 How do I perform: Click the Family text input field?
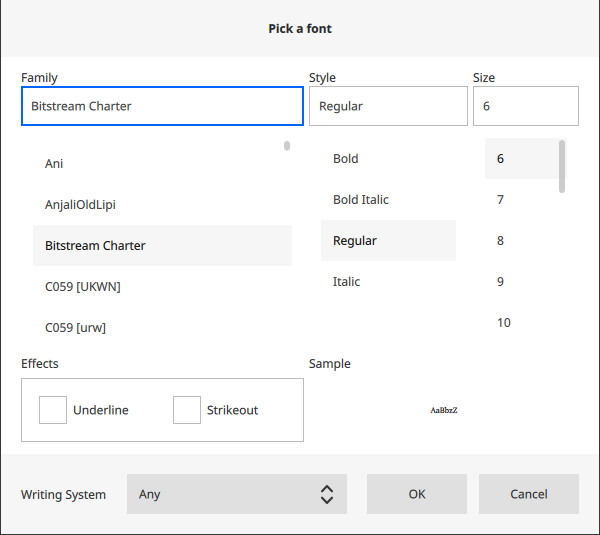(162, 106)
